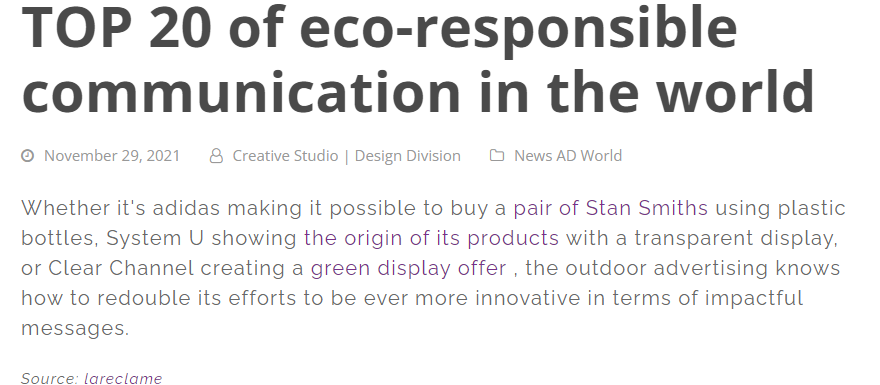Follow the 'pair of Stan Smiths' link

[x=611, y=208]
